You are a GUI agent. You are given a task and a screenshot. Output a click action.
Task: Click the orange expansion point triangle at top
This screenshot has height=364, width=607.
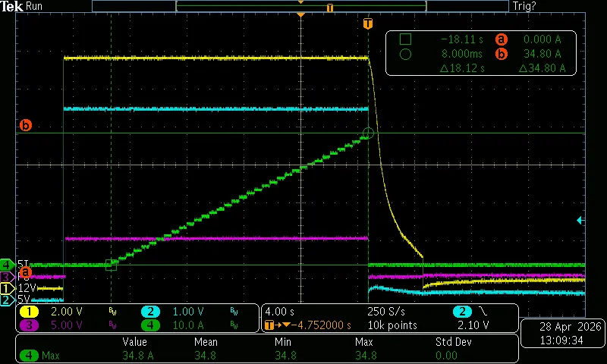pyautogui.click(x=301, y=15)
